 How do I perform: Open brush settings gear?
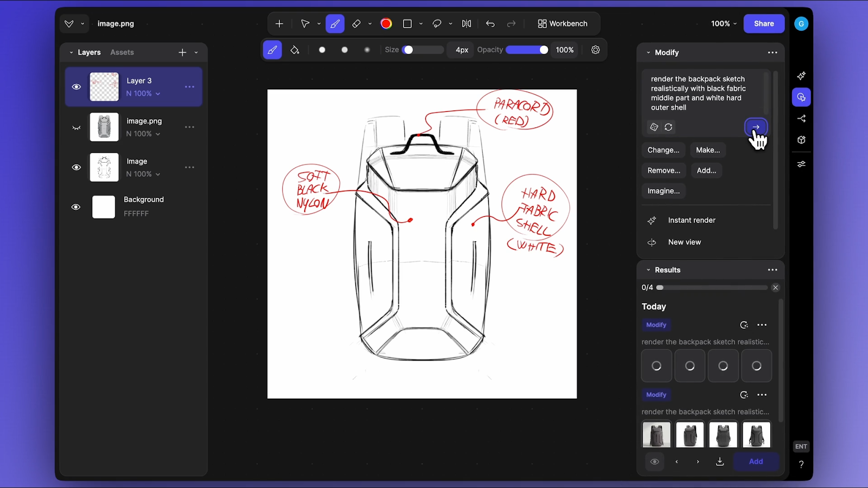point(596,50)
